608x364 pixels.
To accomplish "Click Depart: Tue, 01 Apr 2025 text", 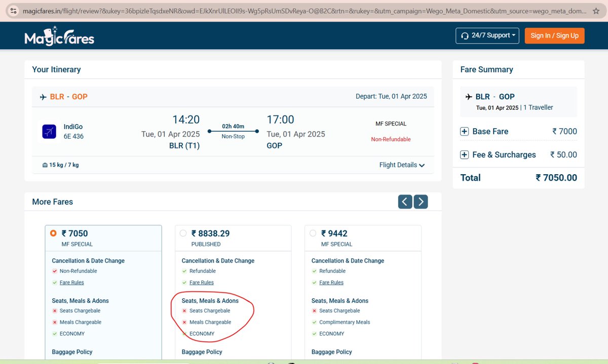I will (391, 96).
